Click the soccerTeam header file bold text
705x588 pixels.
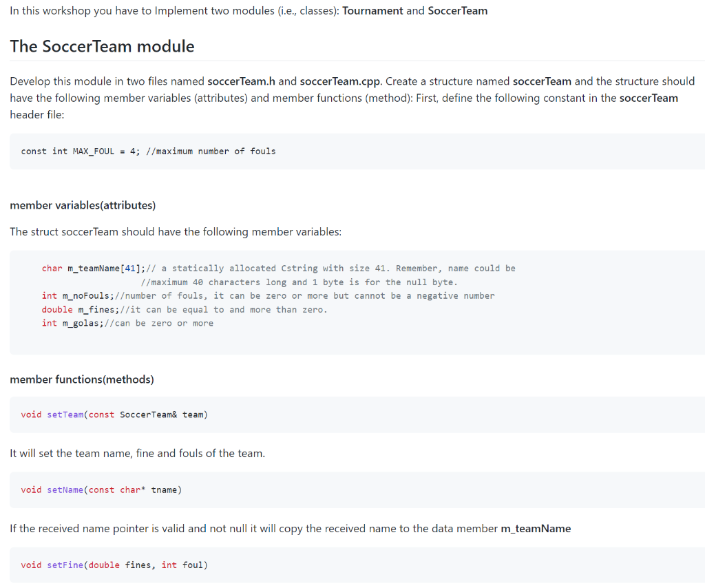(649, 97)
